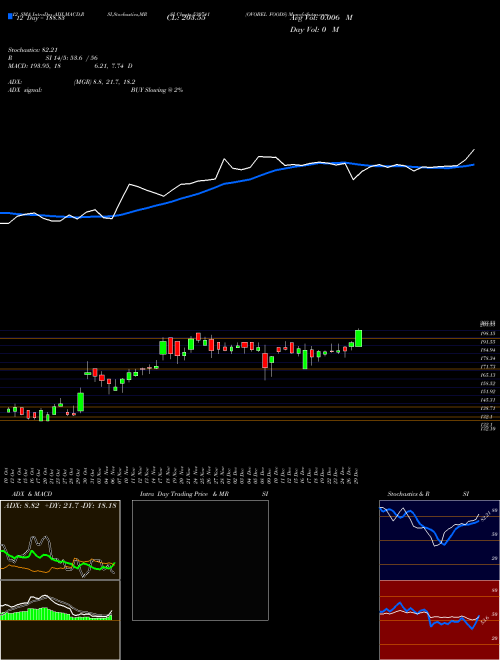Select the 'Avg Vol: 0.006 M' text
The height and width of the screenshot is (660, 500).
click(321, 18)
